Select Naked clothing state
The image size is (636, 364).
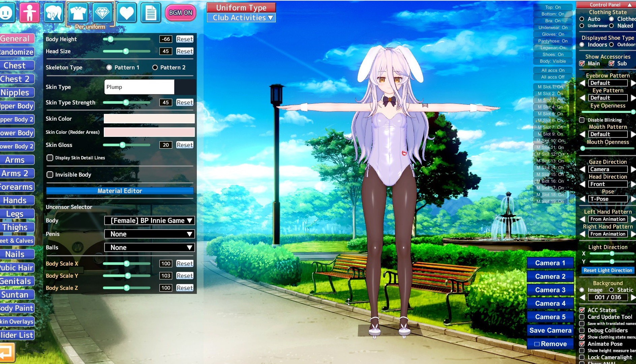[x=611, y=26]
